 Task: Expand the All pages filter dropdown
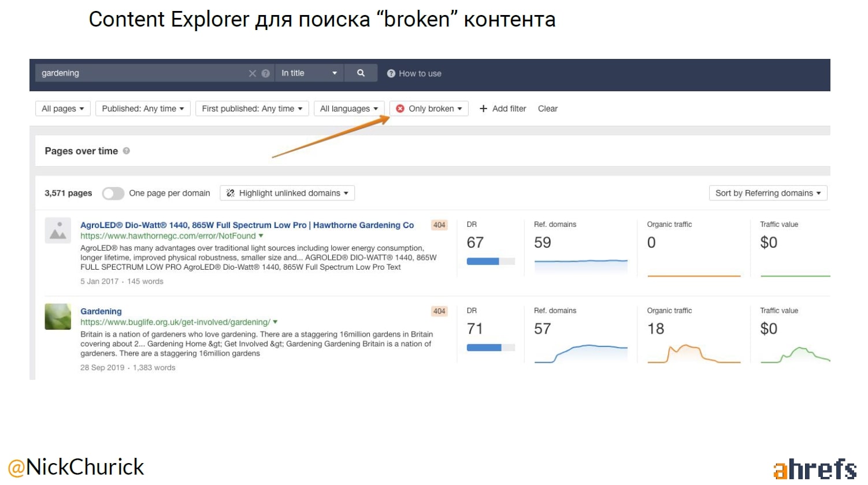pos(62,109)
